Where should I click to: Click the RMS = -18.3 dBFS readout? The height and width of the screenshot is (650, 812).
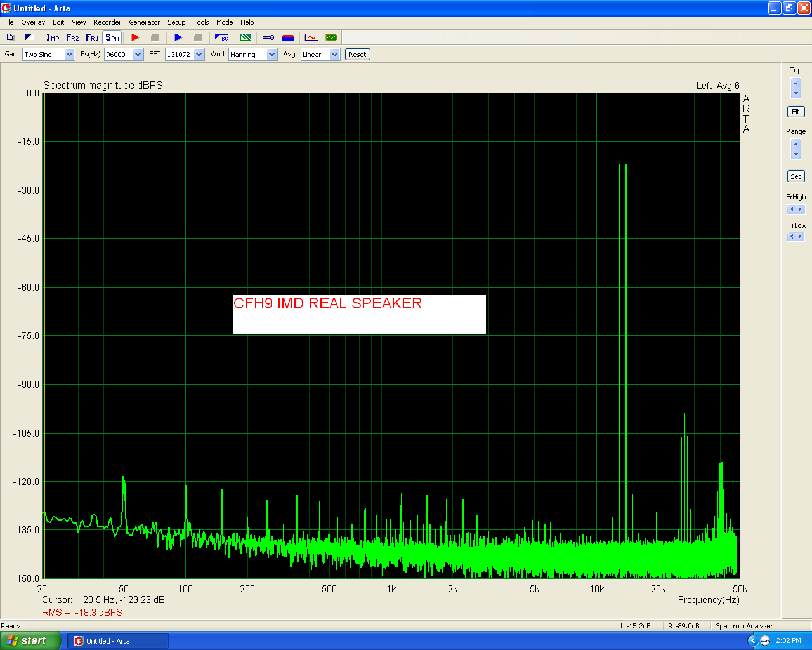(82, 613)
